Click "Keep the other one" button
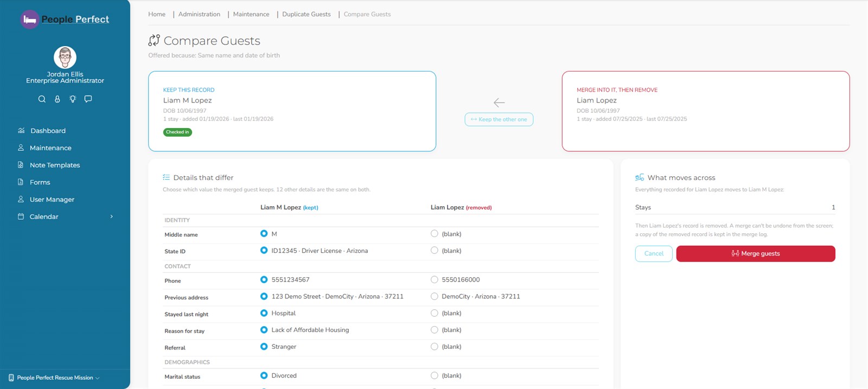The width and height of the screenshot is (868, 389). 499,119
